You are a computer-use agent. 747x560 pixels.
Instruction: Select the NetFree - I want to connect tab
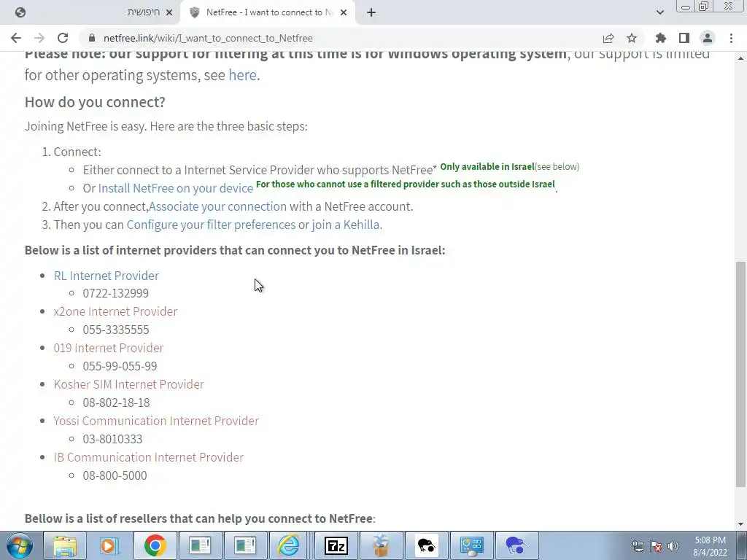[x=268, y=12]
